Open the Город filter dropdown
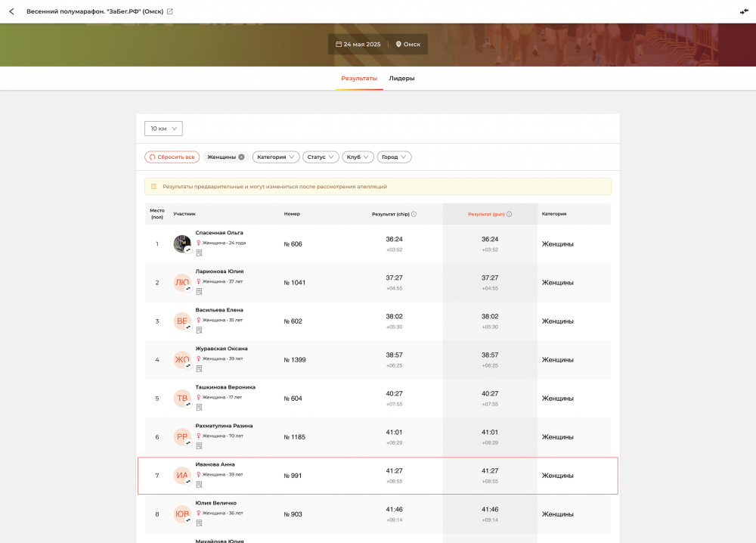756x543 pixels. point(394,157)
